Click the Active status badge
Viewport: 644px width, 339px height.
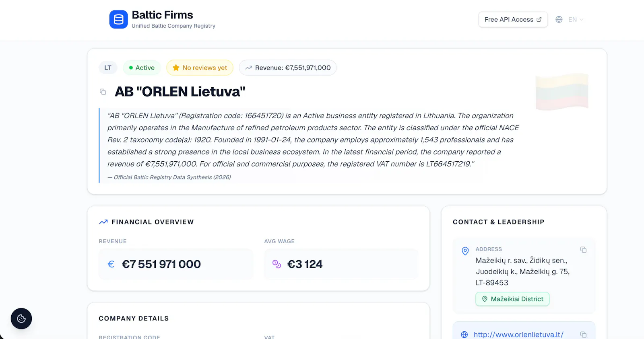point(142,68)
